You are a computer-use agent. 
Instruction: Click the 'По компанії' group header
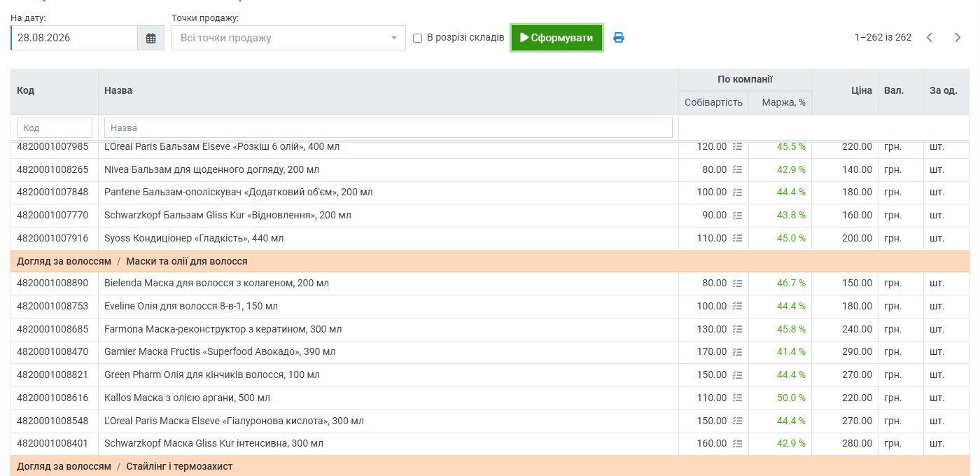coord(745,80)
